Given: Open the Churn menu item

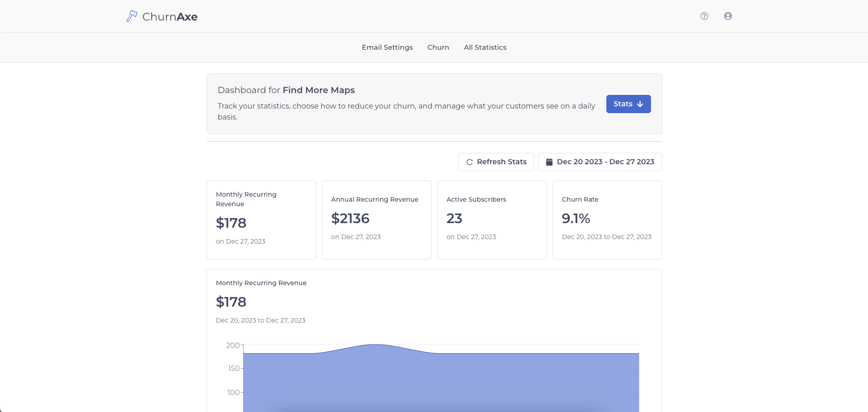Looking at the screenshot, I should [x=438, y=47].
